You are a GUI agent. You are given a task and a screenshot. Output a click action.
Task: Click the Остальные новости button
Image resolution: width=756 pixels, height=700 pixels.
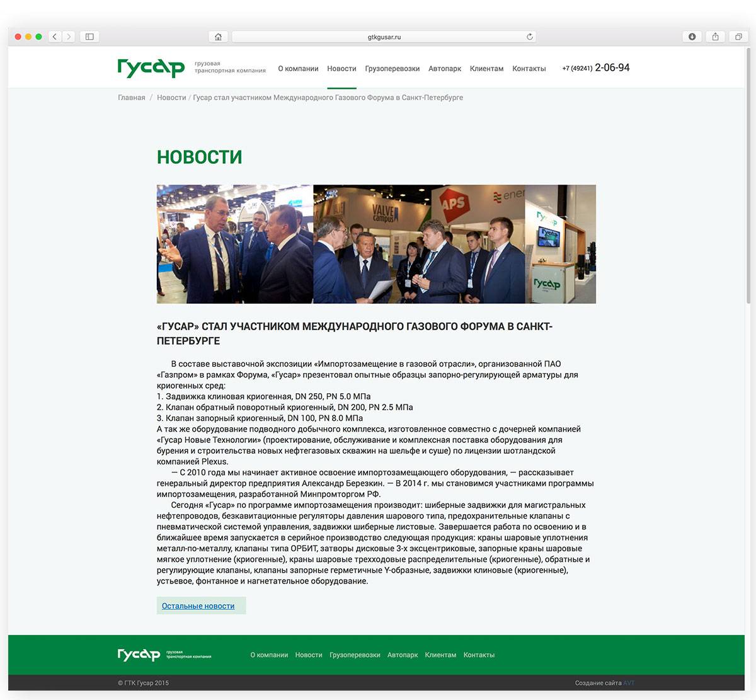tap(201, 605)
